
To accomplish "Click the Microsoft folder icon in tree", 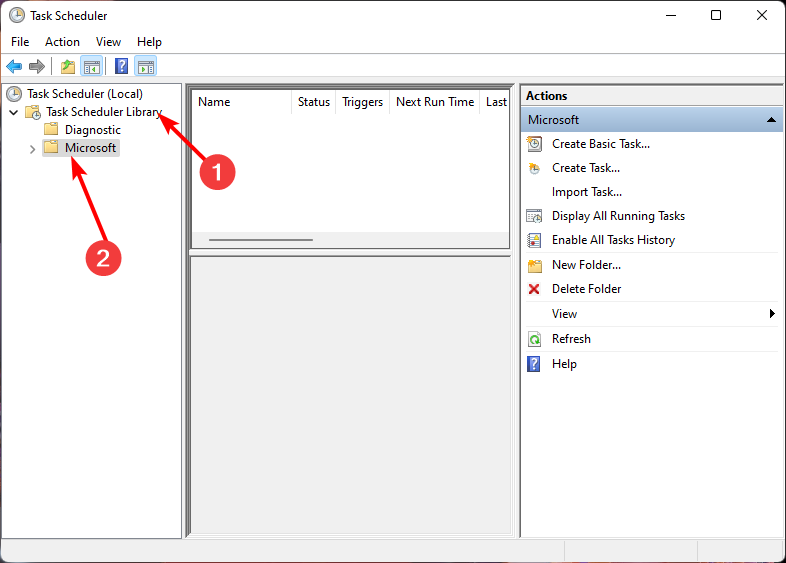I will [51, 147].
